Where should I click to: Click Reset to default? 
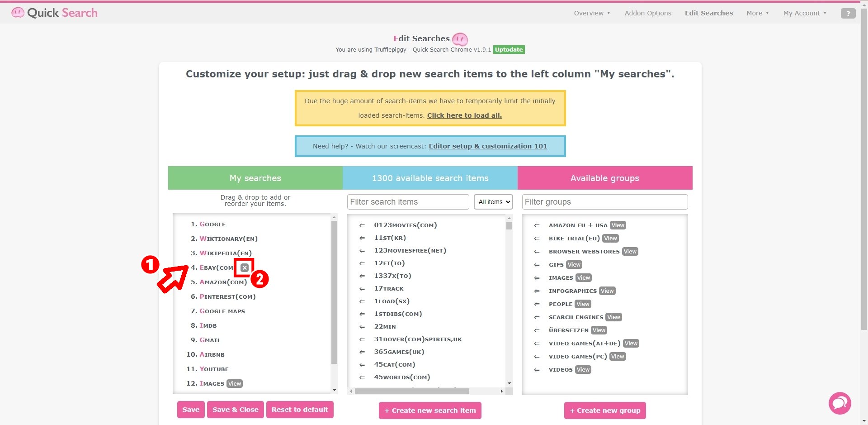pyautogui.click(x=300, y=410)
